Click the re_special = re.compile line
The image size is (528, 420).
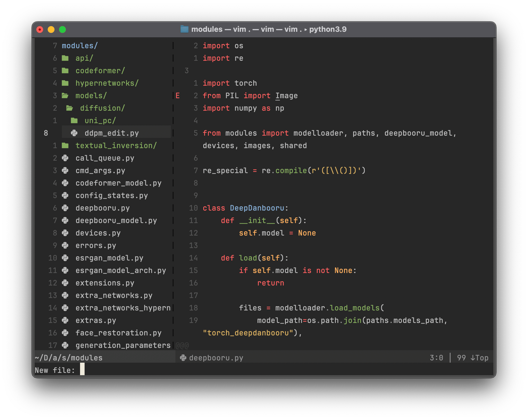point(284,171)
